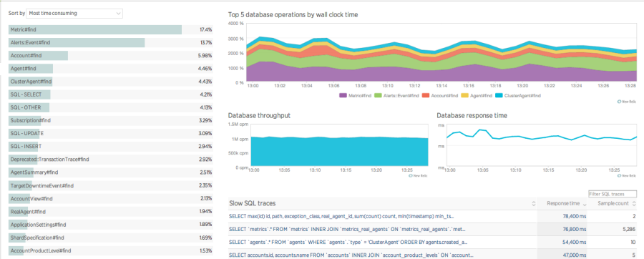644x259 pixels.
Task: Click the 54,400 ms response time cell
Action: (562, 242)
